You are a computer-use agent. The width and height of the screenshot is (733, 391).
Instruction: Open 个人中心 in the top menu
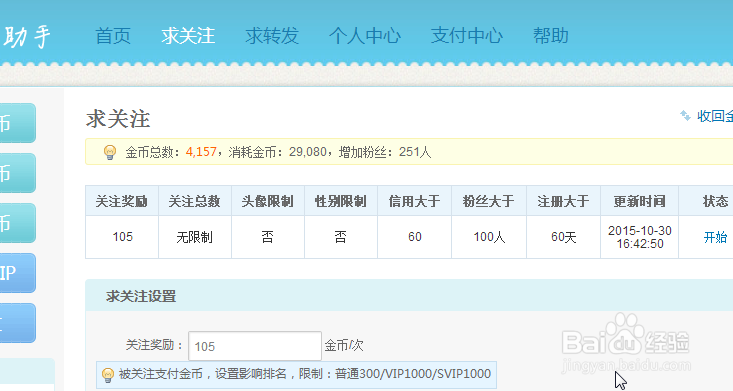(365, 36)
